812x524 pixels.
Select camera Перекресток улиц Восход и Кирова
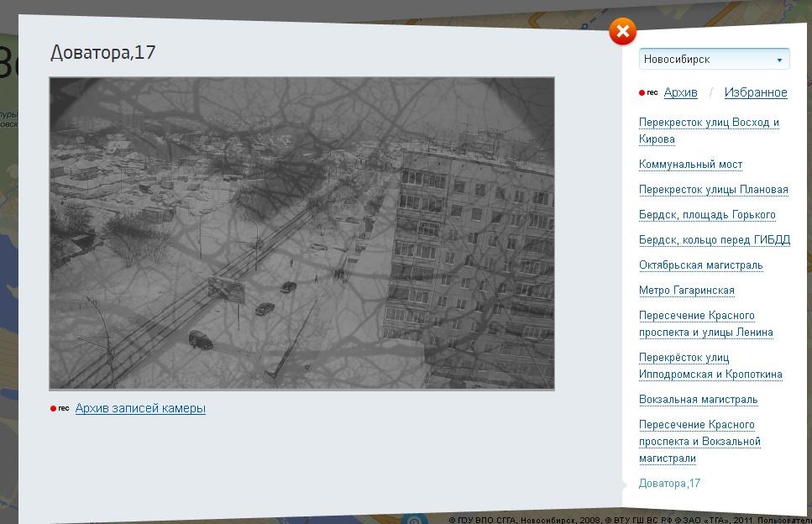pyautogui.click(x=709, y=130)
